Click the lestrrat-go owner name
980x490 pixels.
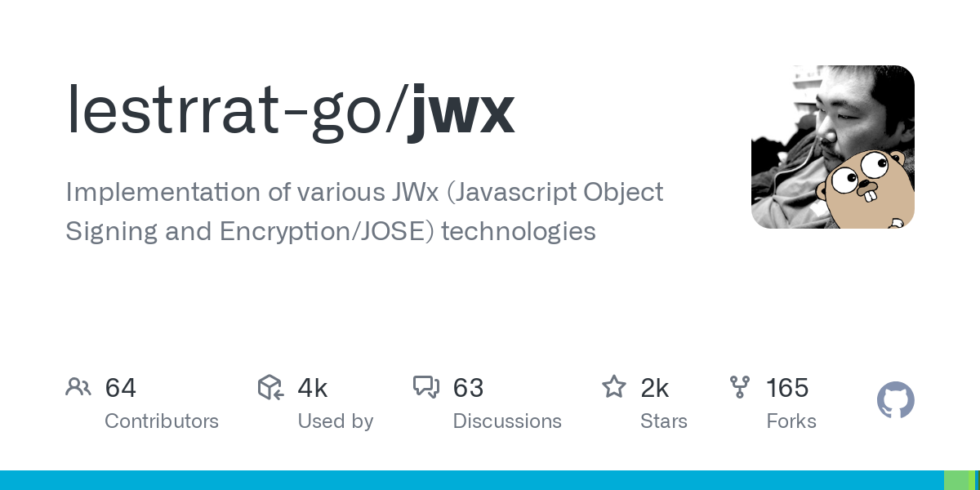229,111
